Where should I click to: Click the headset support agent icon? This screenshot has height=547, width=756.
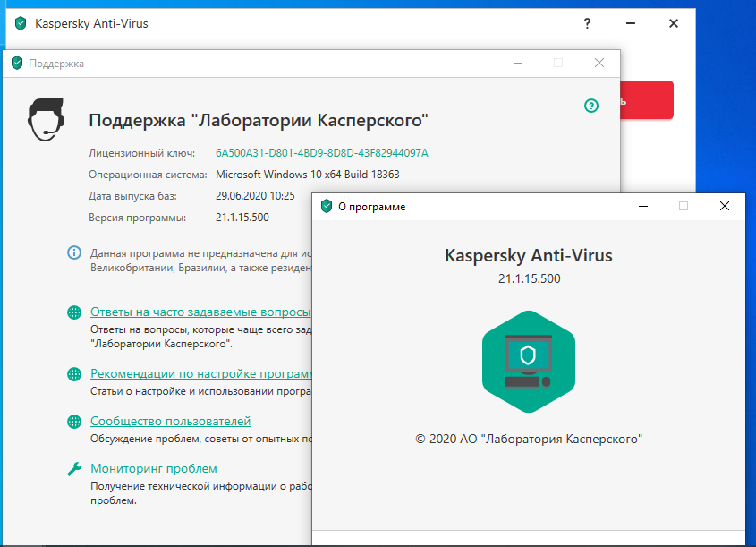coord(46,119)
